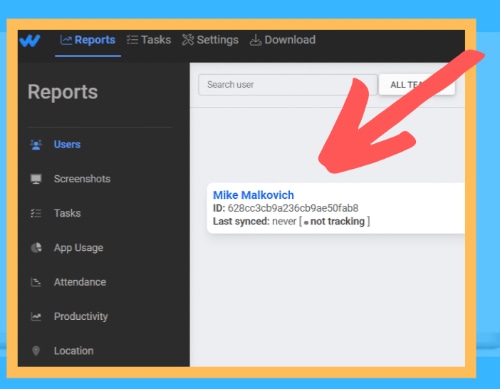Click the Reports sidebar heading
Image resolution: width=500 pixels, height=389 pixels.
point(63,92)
